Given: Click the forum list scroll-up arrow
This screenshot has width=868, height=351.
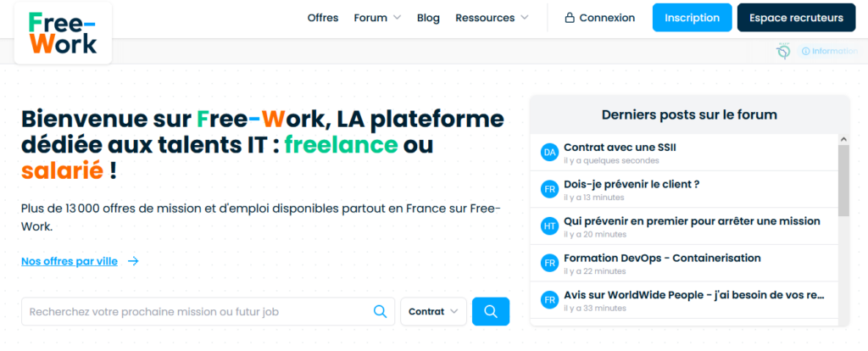Looking at the screenshot, I should (x=843, y=140).
